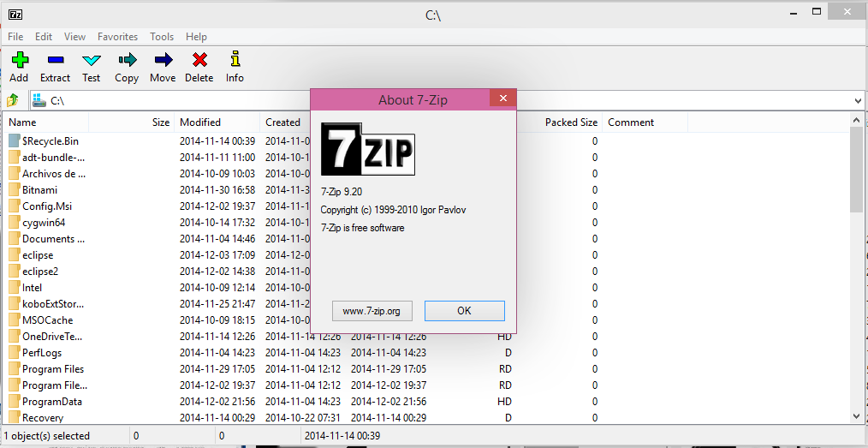Maximize the 7-Zip main window
Screen dimensions: 868x448
817,10
